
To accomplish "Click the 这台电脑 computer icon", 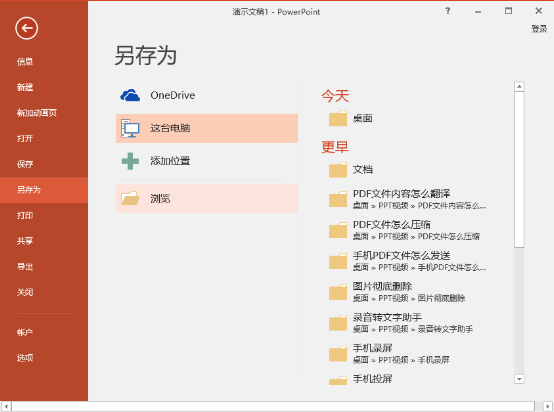I will coord(130,128).
